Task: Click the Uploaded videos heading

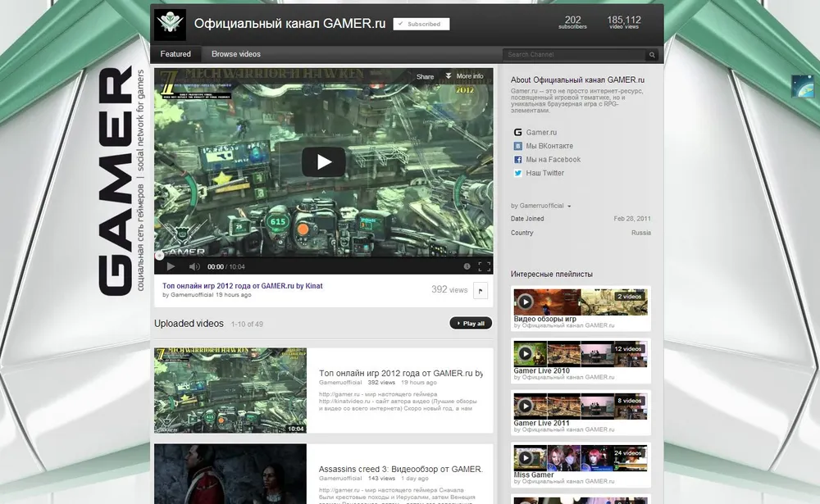Action: tap(189, 324)
